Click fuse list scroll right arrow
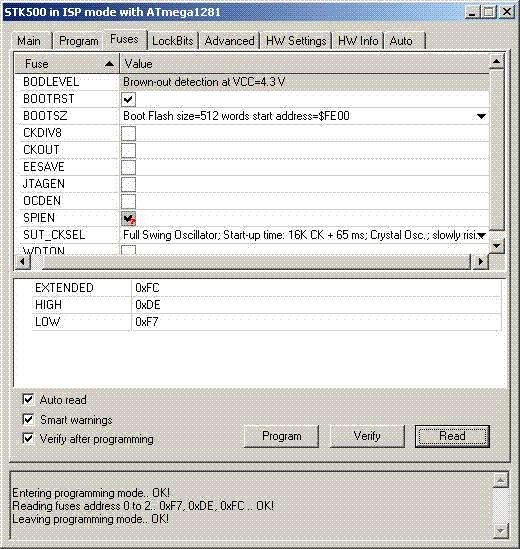520x549 pixels. pyautogui.click(x=480, y=261)
